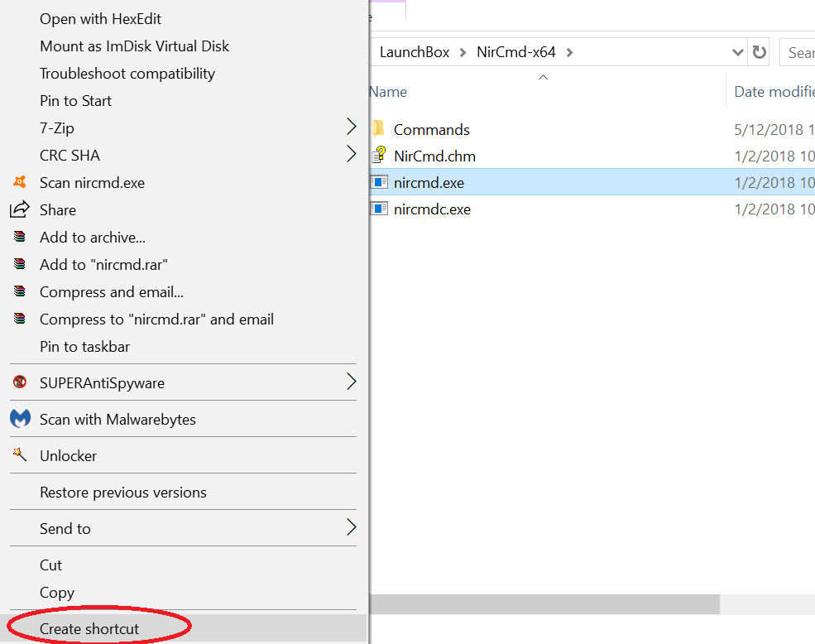Image resolution: width=815 pixels, height=644 pixels.
Task: Click the nircmd.exe application icon
Action: click(379, 182)
